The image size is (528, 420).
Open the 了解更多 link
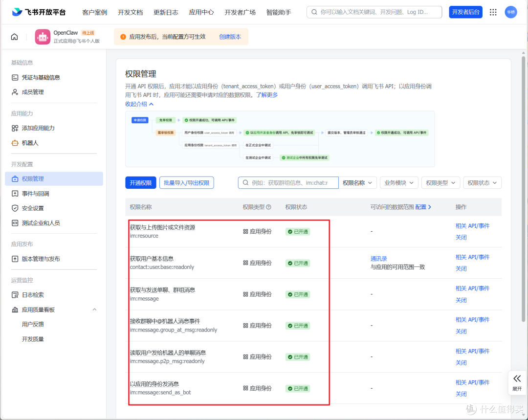(x=267, y=95)
